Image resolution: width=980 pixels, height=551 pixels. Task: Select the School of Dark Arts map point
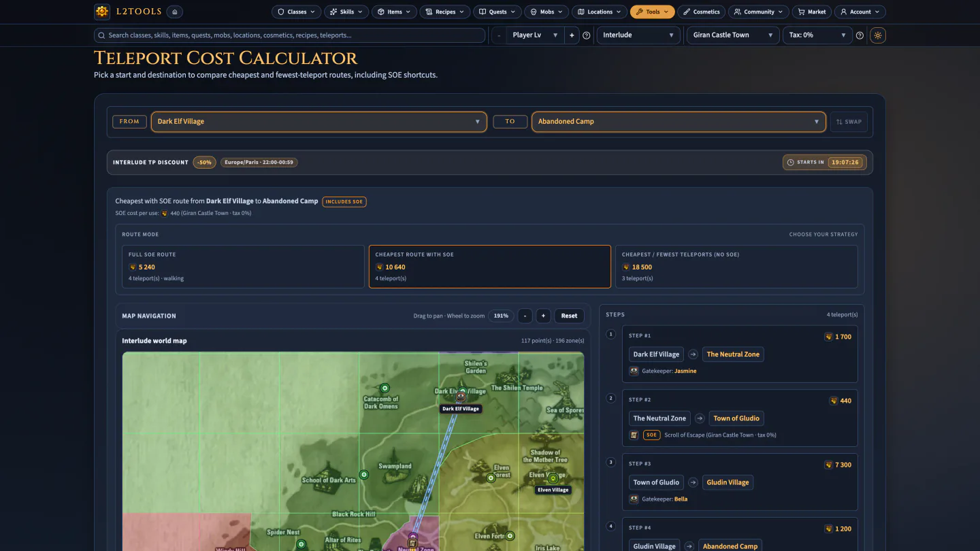pyautogui.click(x=363, y=474)
